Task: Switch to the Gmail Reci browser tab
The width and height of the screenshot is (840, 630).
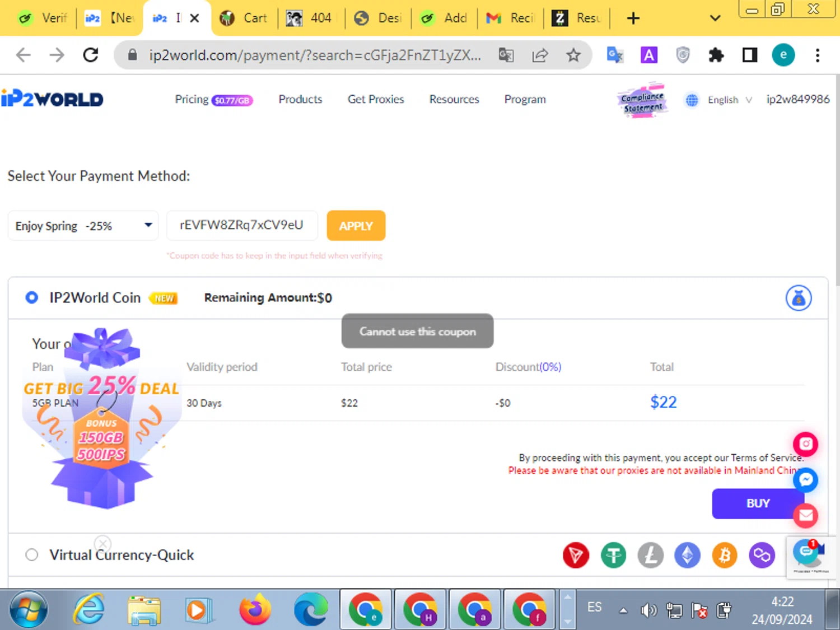Action: pyautogui.click(x=510, y=18)
